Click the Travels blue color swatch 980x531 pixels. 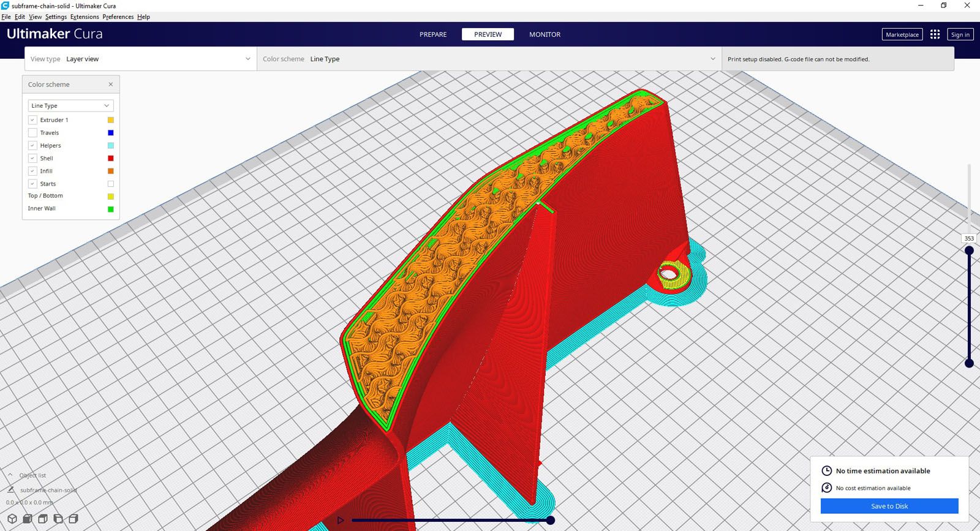click(111, 133)
